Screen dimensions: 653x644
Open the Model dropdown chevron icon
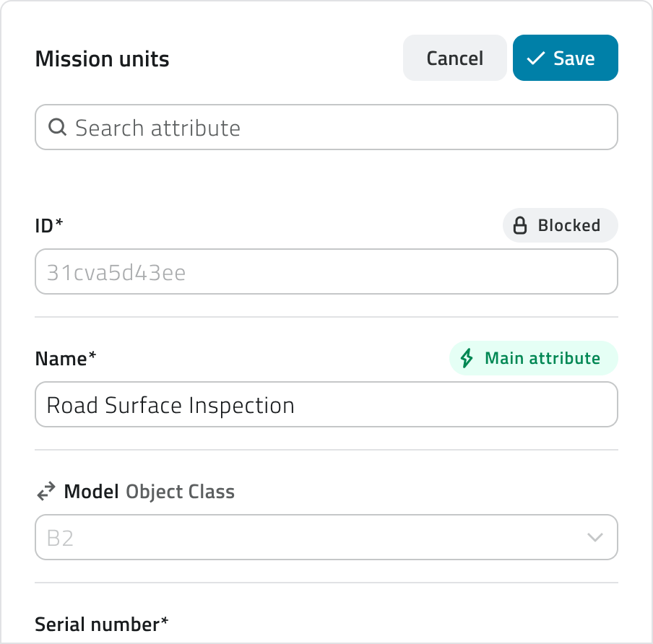tap(595, 537)
